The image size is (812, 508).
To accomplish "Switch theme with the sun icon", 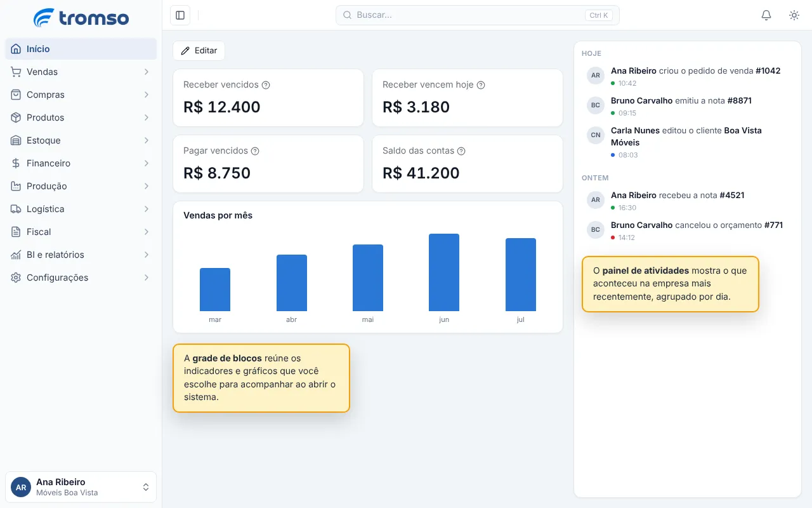I will click(794, 15).
